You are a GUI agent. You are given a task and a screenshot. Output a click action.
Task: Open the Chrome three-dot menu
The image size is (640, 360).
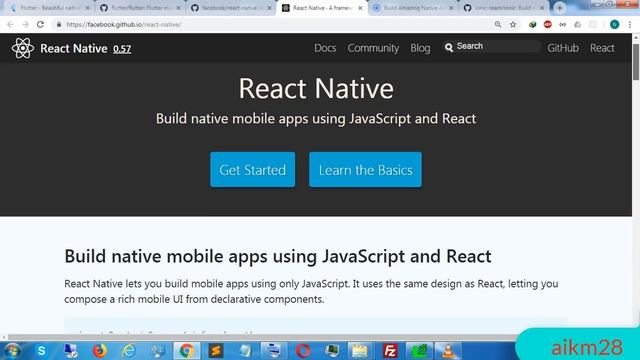630,24
